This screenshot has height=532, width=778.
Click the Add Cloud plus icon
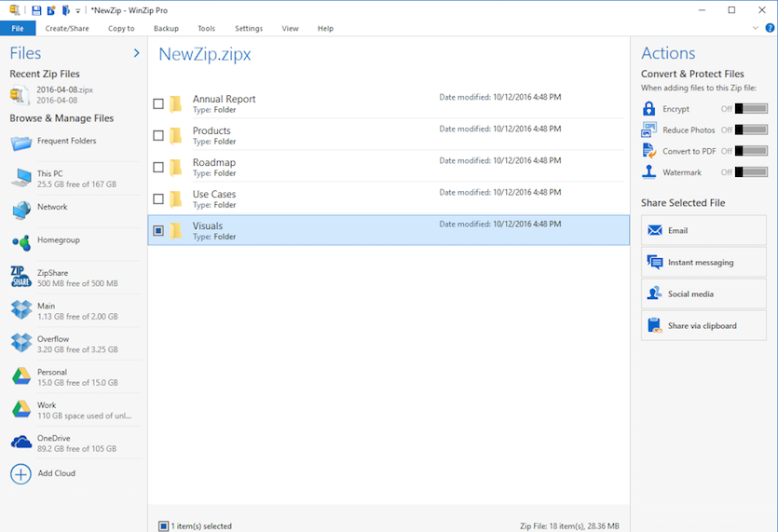click(20, 474)
